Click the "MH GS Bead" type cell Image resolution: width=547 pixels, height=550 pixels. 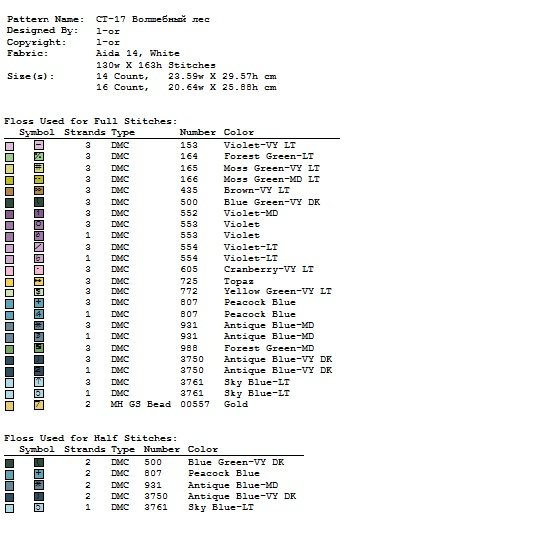[x=141, y=404]
